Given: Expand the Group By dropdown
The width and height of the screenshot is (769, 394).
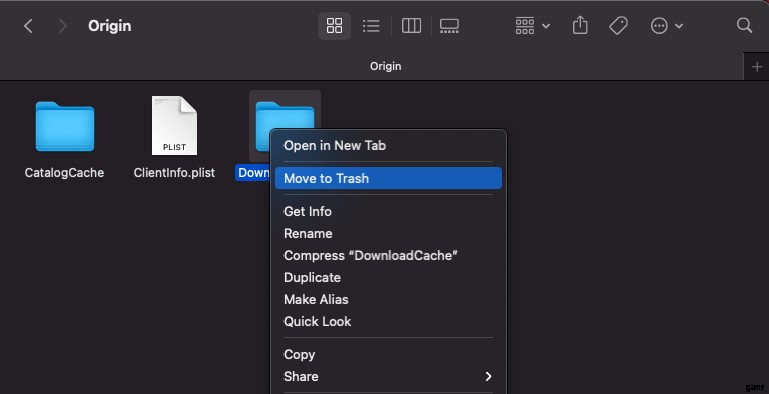Looking at the screenshot, I should (x=533, y=26).
